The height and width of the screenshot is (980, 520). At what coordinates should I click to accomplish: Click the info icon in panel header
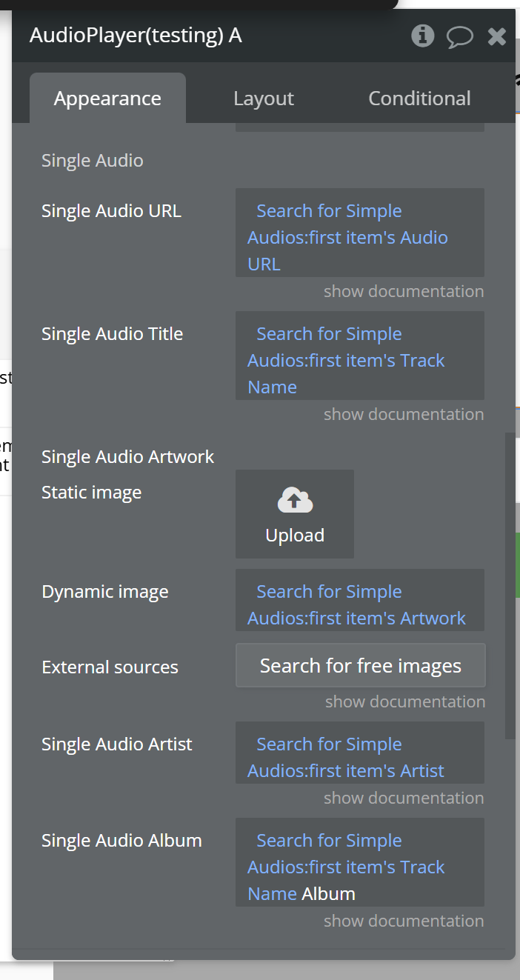pos(422,35)
